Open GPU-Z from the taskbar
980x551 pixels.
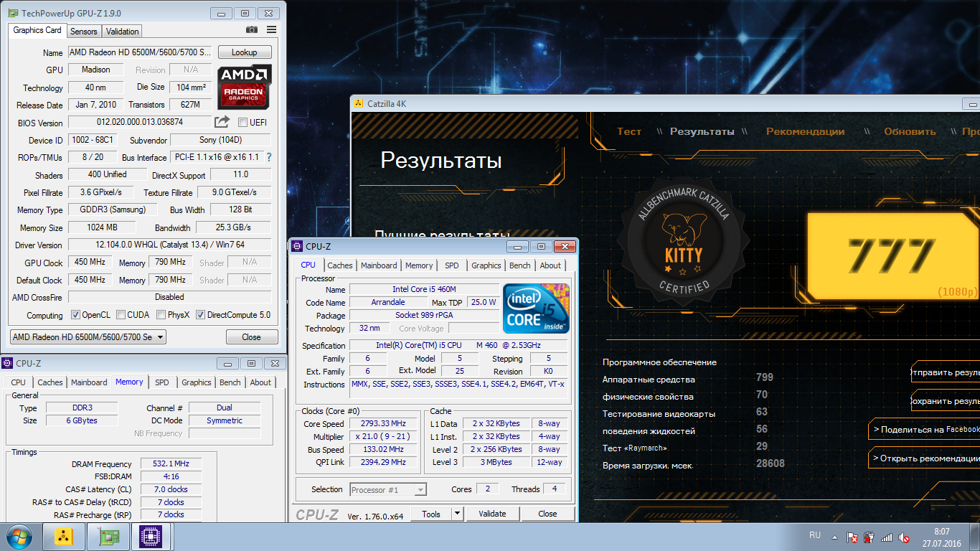point(108,537)
